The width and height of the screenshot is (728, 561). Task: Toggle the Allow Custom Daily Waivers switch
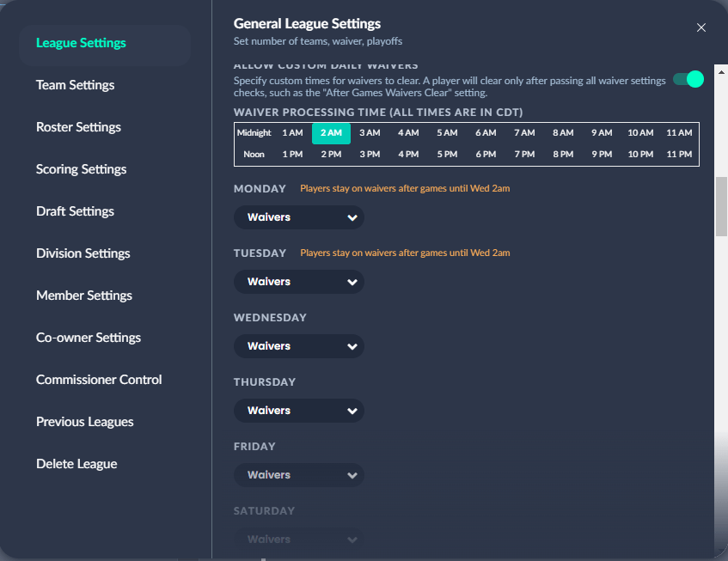(x=687, y=78)
